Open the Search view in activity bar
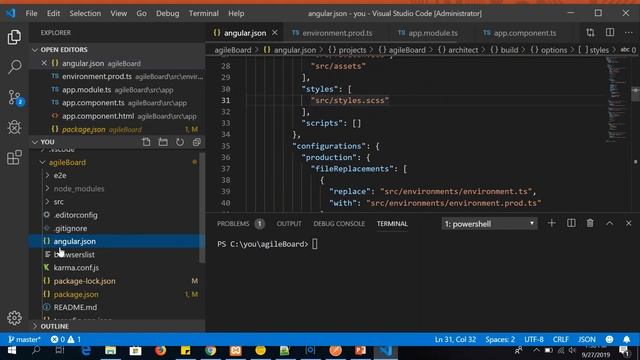640x360 pixels. pos(14,67)
